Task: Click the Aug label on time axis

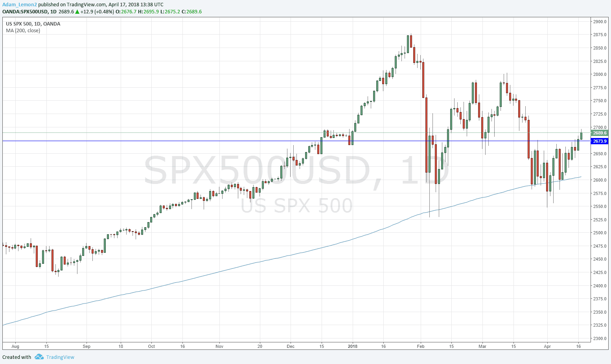Action: 15,346
